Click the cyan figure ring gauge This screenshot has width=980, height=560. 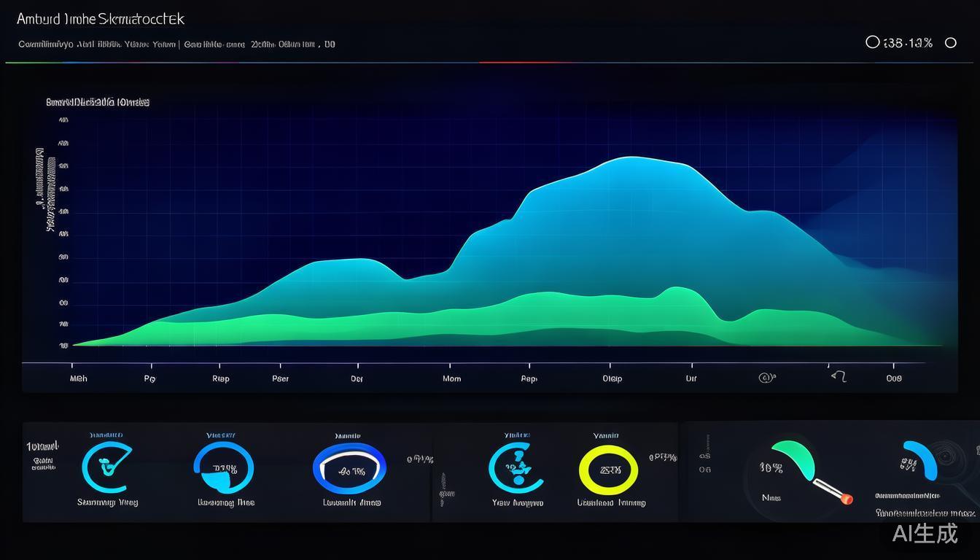tap(517, 467)
